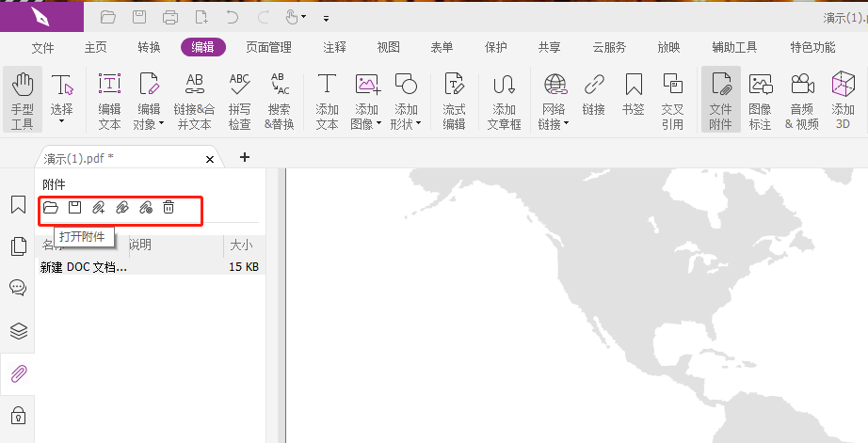This screenshot has height=443, width=868.
Task: Click the 添加文章框 tool
Action: pos(504,101)
